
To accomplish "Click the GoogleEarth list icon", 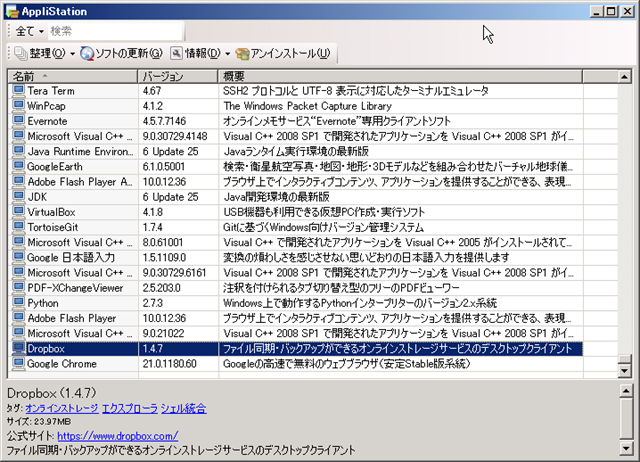I will tap(17, 166).
